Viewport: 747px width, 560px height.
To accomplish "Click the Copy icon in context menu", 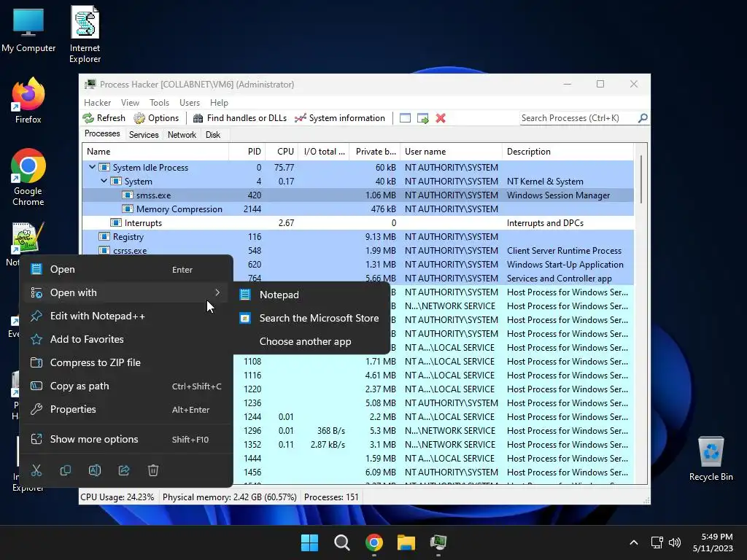I will [x=66, y=470].
